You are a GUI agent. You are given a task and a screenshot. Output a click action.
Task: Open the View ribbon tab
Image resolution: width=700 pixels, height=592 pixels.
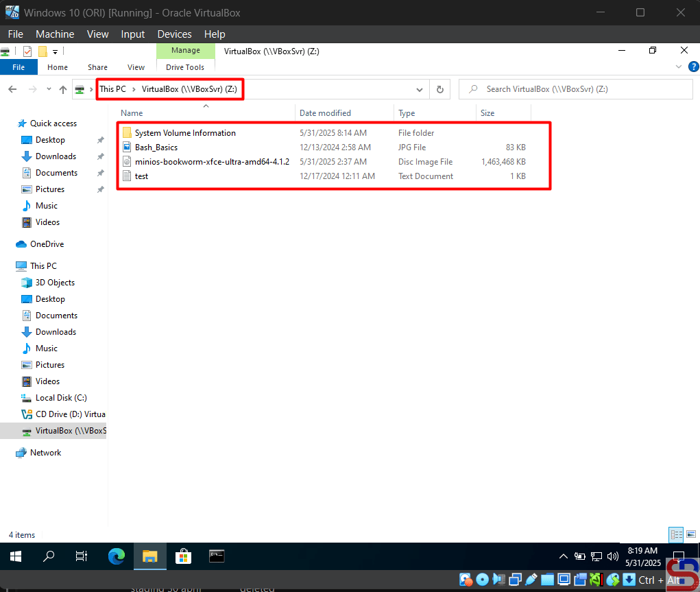coord(136,67)
